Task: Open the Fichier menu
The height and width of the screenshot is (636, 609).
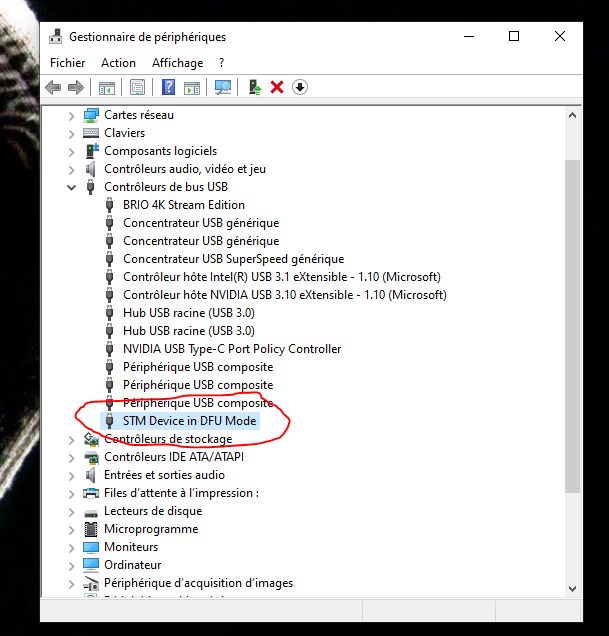Action: click(x=68, y=62)
